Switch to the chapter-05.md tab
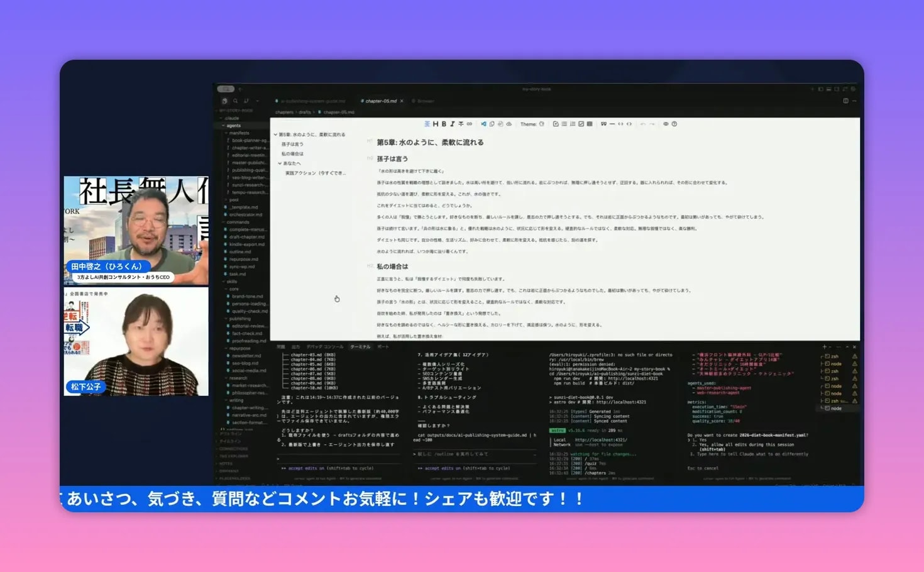This screenshot has width=924, height=572. pos(381,101)
